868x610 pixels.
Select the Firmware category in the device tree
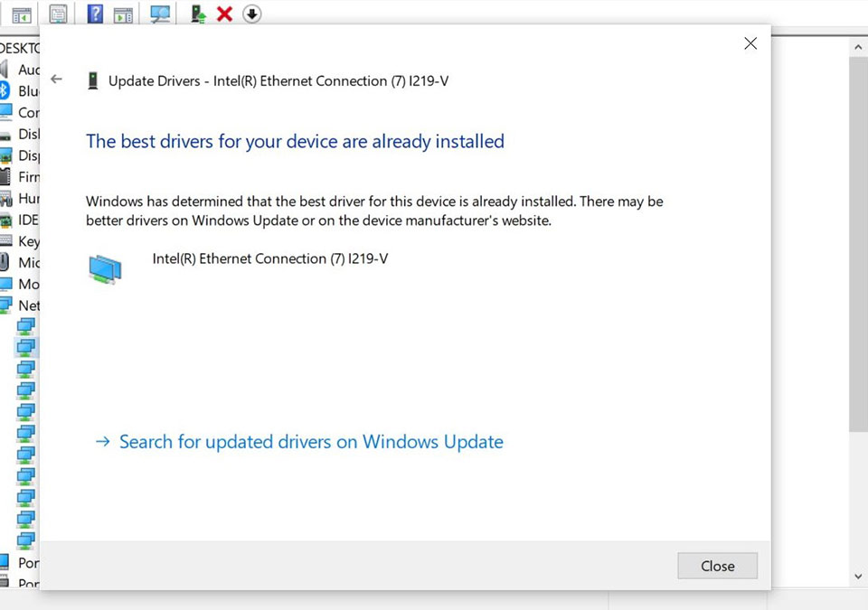point(20,176)
